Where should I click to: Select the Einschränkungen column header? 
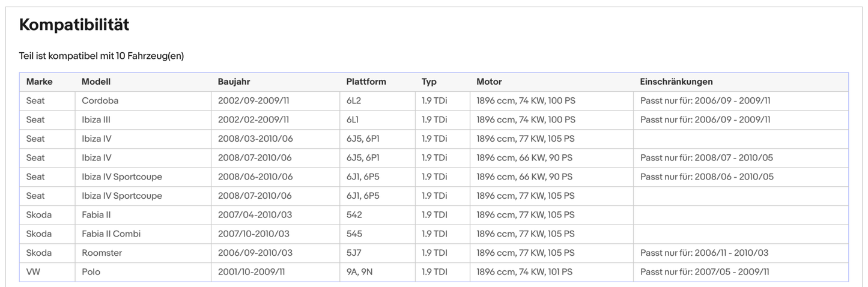[676, 82]
